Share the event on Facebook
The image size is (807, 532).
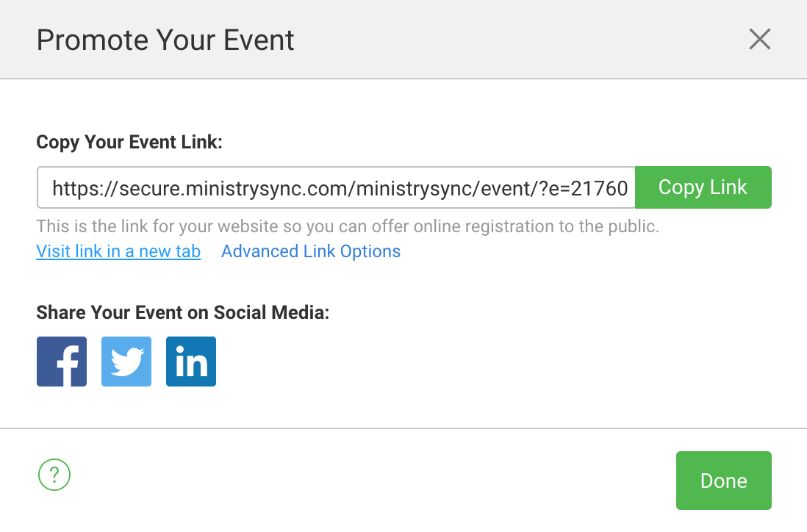coord(62,362)
